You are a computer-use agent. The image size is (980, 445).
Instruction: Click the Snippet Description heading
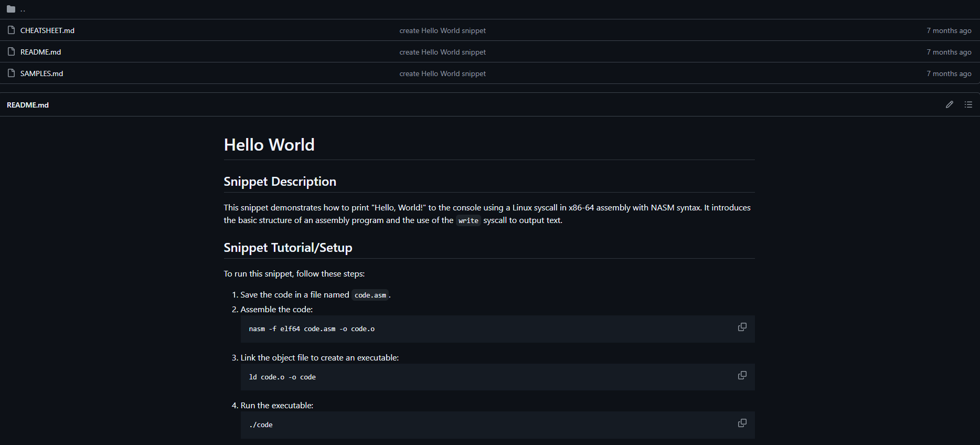280,182
